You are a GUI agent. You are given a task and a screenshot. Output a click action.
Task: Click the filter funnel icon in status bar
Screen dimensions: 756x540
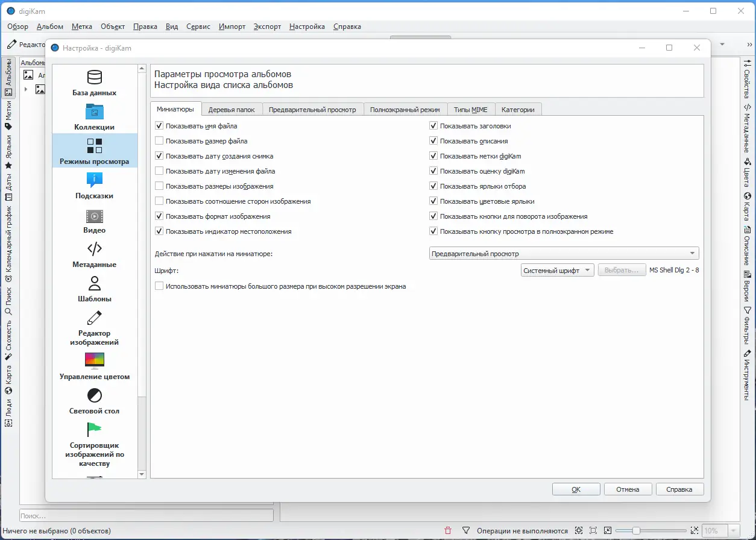tap(465, 530)
